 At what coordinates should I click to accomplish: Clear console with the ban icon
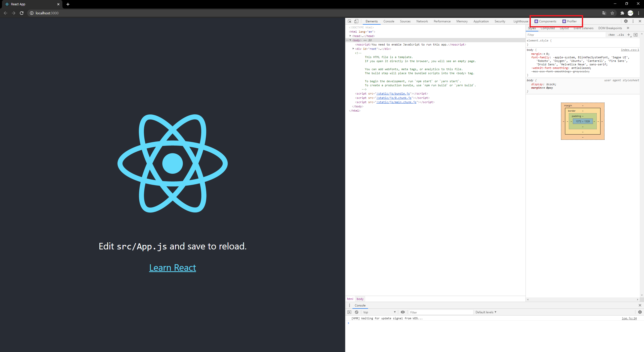click(x=356, y=312)
